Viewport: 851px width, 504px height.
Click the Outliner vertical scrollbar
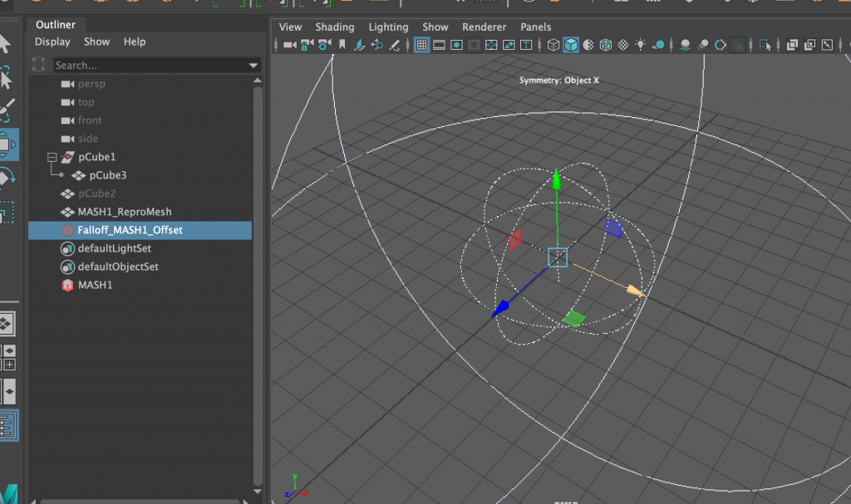coord(258,249)
